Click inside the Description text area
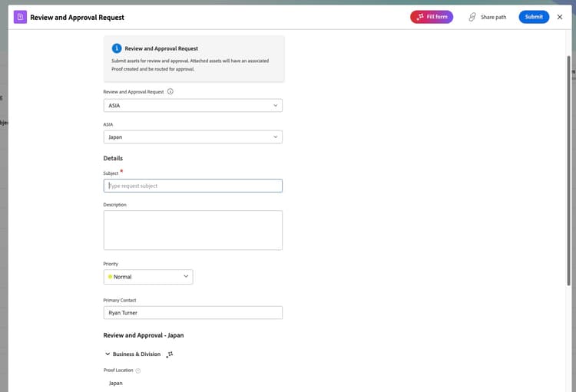The height and width of the screenshot is (392, 576). click(193, 230)
